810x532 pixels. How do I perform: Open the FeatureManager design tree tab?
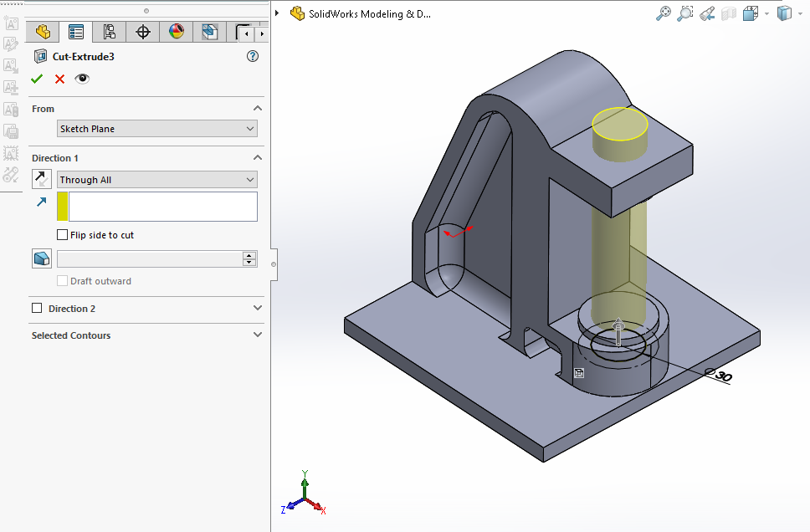point(43,33)
